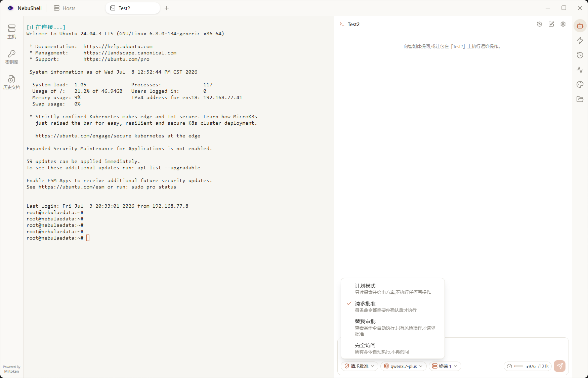Toggle the AI agent robot icon
Image resolution: width=588 pixels, height=378 pixels.
click(580, 26)
